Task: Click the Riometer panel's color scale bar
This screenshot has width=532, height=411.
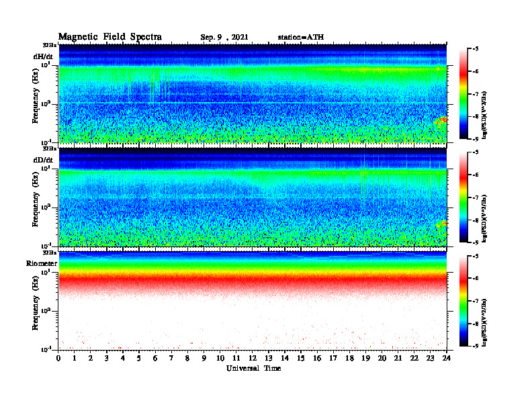Action: pos(463,301)
